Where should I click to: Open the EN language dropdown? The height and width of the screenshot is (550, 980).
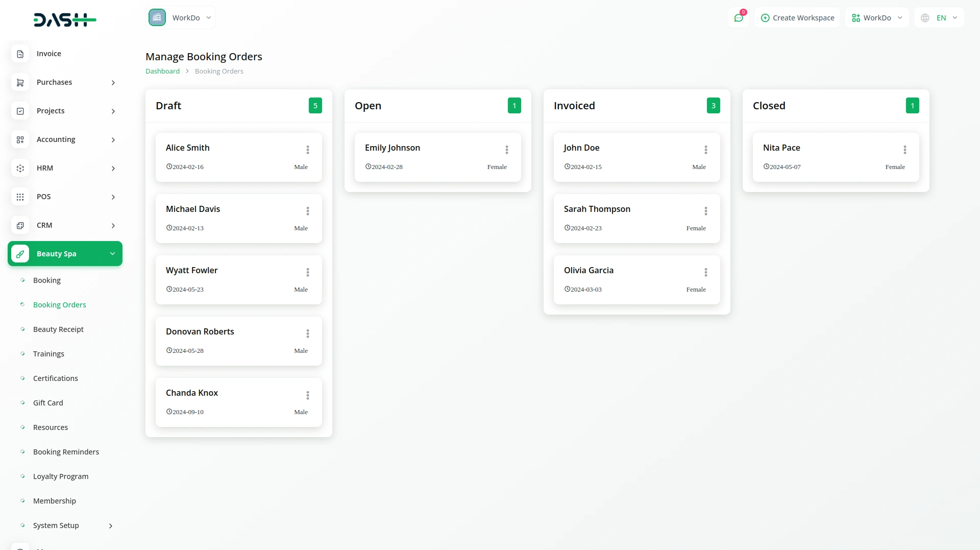(x=939, y=18)
